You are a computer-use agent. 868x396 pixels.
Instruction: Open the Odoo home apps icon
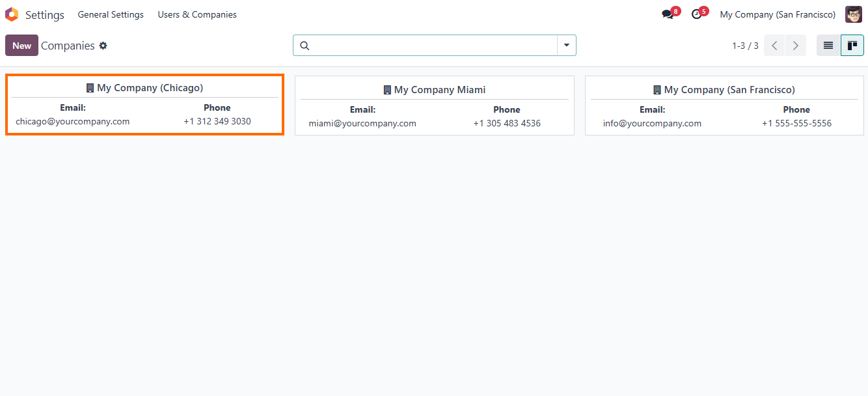point(12,14)
